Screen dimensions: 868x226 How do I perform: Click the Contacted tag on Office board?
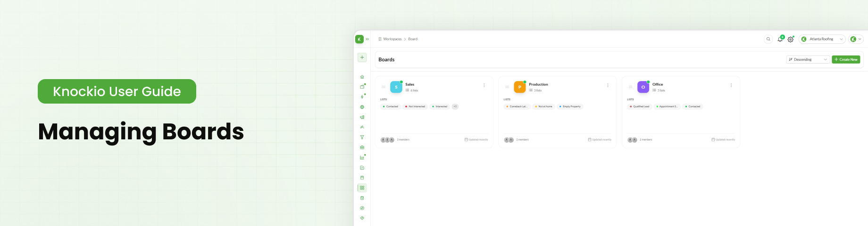693,106
